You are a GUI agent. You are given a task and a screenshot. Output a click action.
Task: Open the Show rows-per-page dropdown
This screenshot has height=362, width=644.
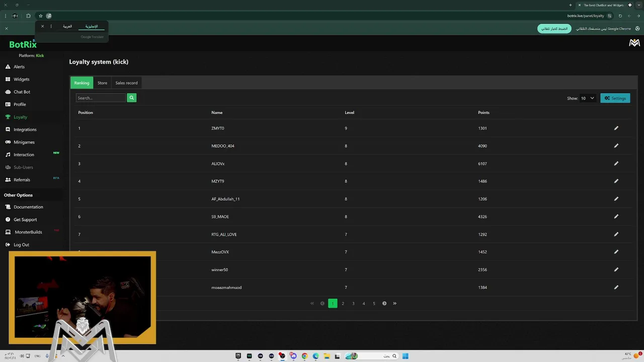(588, 98)
